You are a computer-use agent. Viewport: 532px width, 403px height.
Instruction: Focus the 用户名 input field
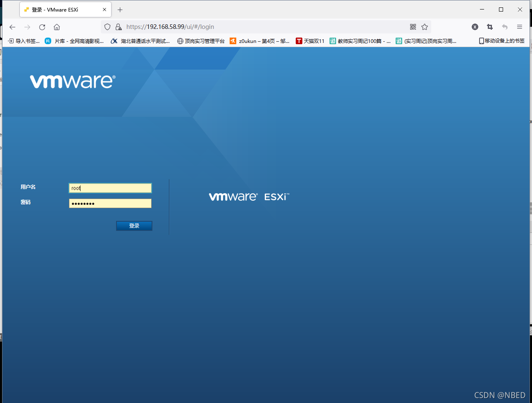(110, 188)
